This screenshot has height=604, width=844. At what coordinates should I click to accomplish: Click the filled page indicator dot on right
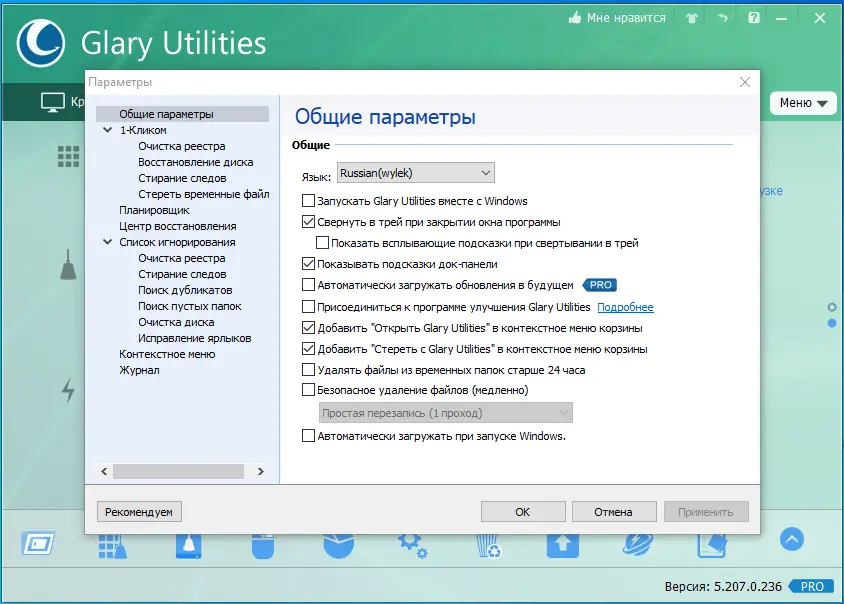(x=832, y=323)
